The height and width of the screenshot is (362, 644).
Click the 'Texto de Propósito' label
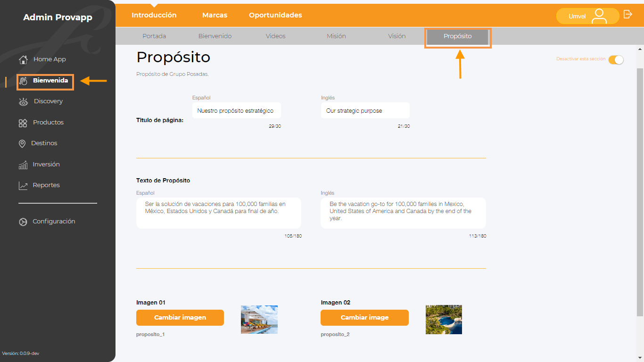(x=163, y=181)
